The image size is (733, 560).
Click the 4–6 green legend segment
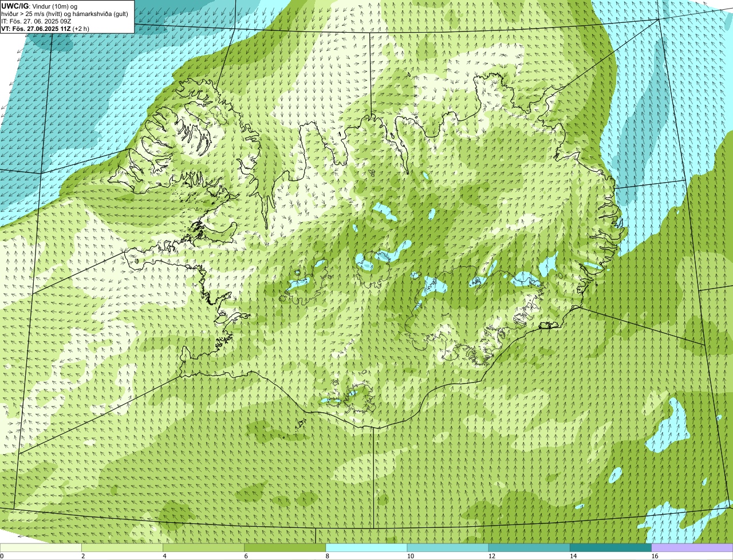(204, 548)
